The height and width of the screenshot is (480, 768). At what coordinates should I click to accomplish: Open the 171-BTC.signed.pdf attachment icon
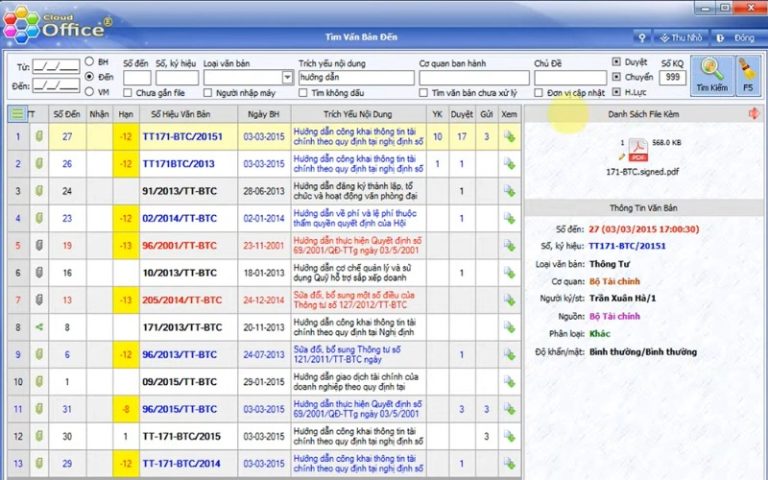(x=631, y=149)
